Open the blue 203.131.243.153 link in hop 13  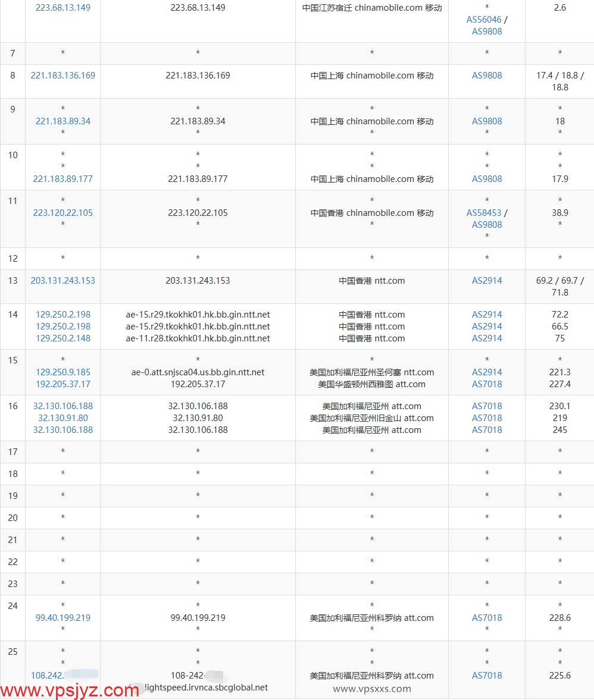pos(63,281)
